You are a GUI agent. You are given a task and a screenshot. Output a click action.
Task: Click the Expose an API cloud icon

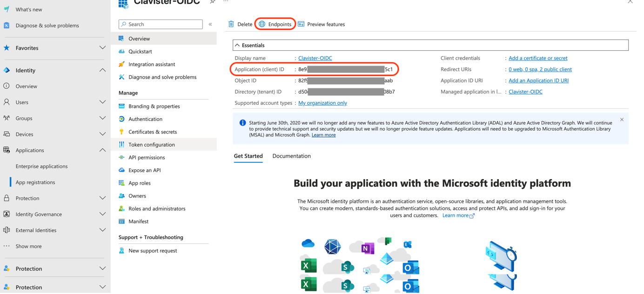(x=121, y=170)
